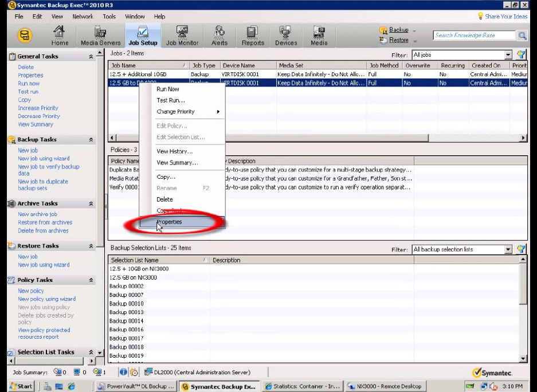Open the Edit menu
This screenshot has height=392, width=537.
click(x=37, y=17)
